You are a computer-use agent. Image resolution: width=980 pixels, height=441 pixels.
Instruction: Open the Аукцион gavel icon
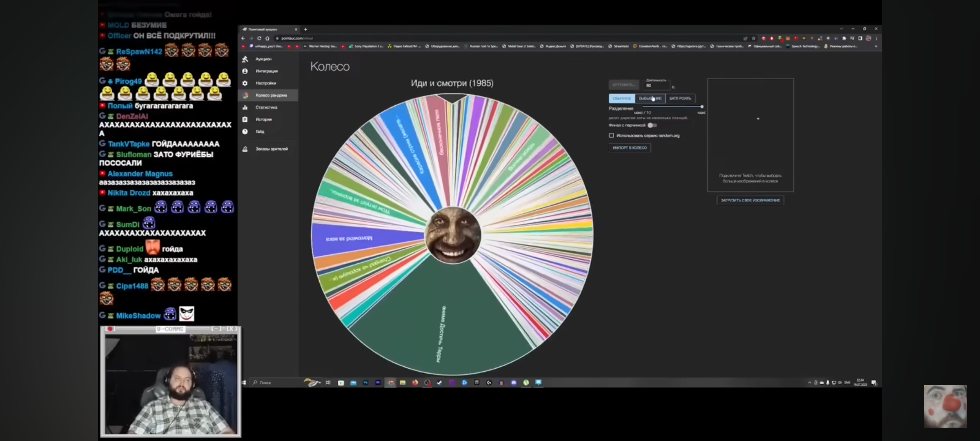tap(245, 59)
